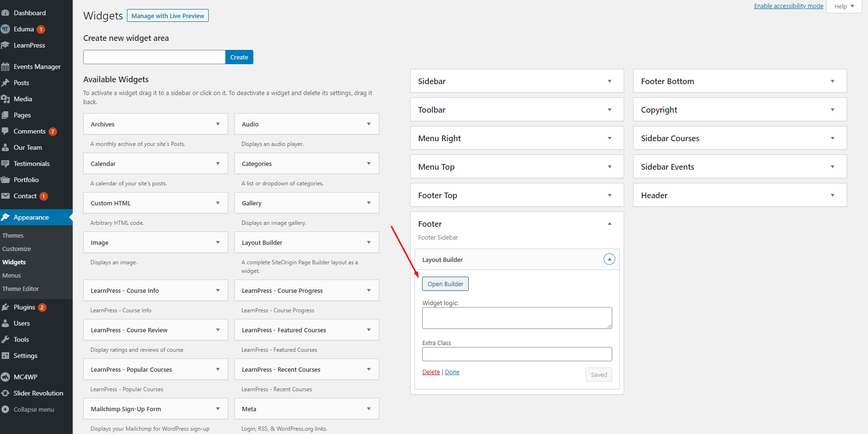
Task: Click the Tools wrench icon
Action: tap(5, 339)
